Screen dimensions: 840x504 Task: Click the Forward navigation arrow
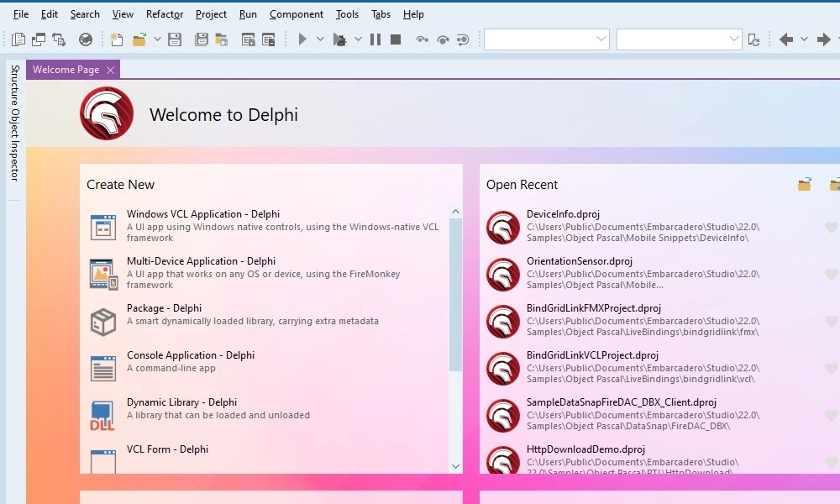(x=823, y=39)
